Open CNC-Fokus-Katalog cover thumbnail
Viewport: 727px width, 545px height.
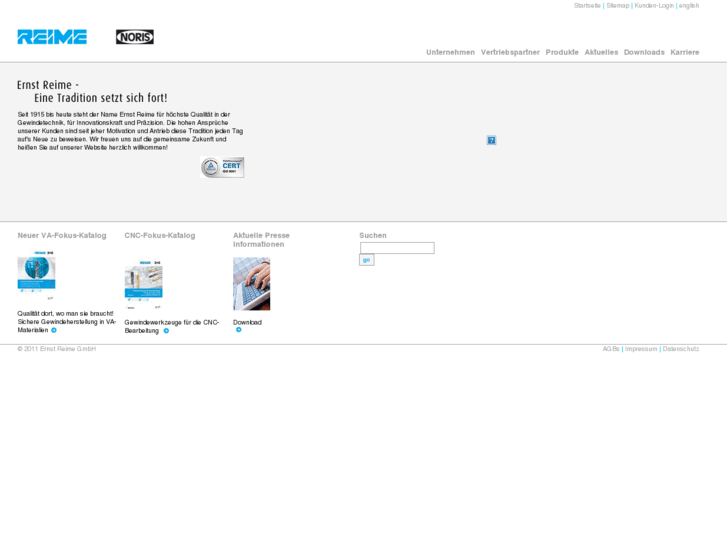tap(143, 284)
